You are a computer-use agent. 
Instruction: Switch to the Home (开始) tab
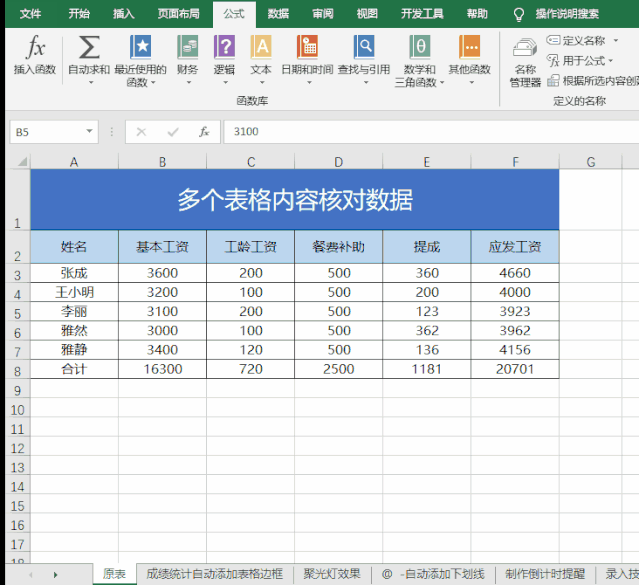pos(79,14)
